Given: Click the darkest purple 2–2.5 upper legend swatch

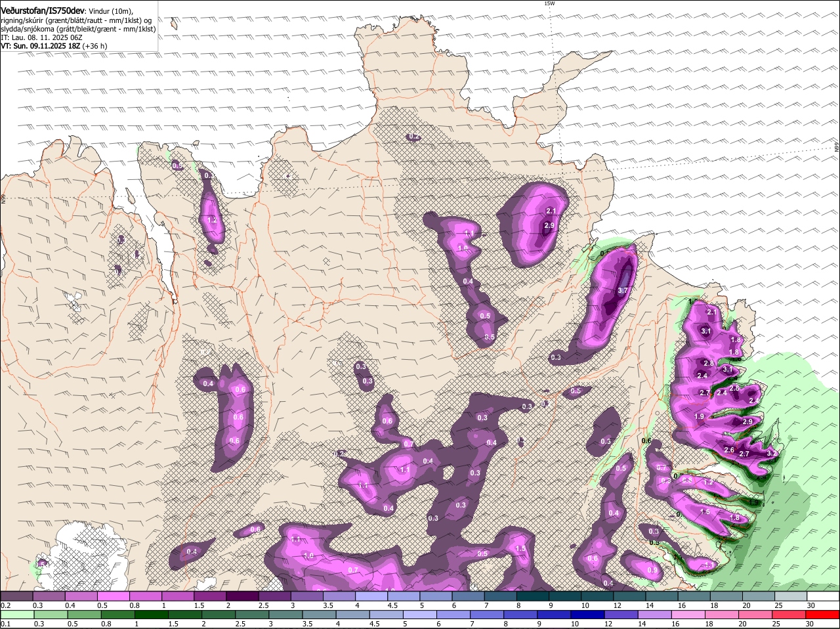Looking at the screenshot, I should coord(243,596).
